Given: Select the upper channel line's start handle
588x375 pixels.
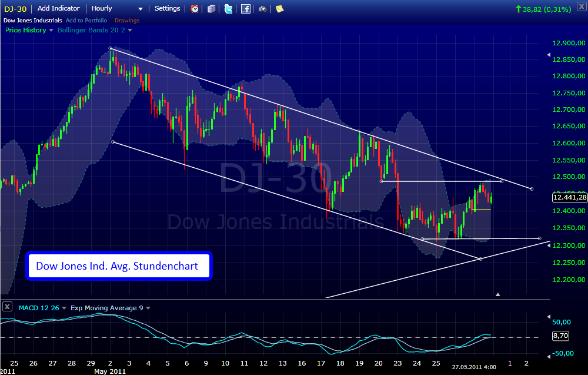Looking at the screenshot, I should click(110, 48).
